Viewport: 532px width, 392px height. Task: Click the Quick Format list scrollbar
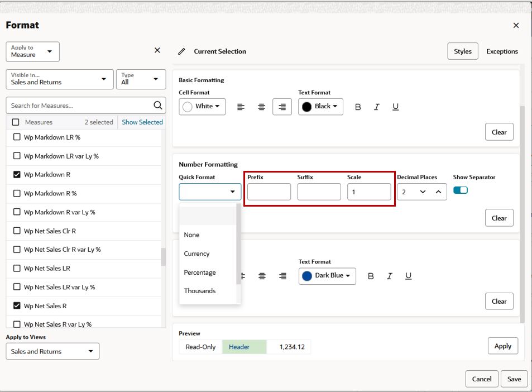pos(238,243)
